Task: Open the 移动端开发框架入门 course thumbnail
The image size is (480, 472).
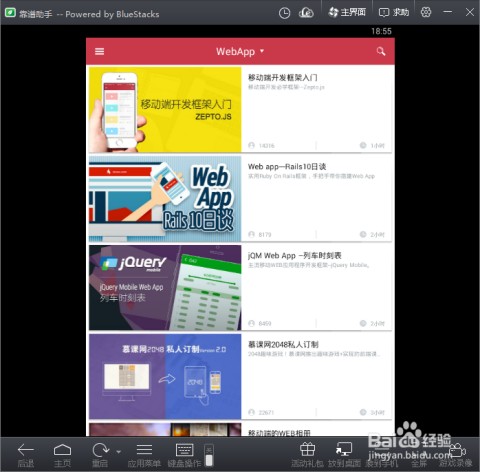Action: pos(165,109)
